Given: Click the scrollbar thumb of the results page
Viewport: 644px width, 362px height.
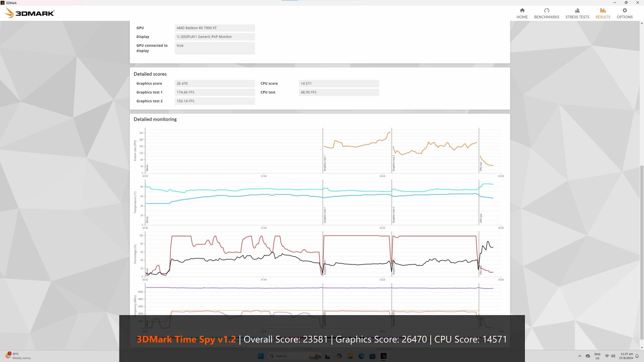Looking at the screenshot, I should [642, 253].
